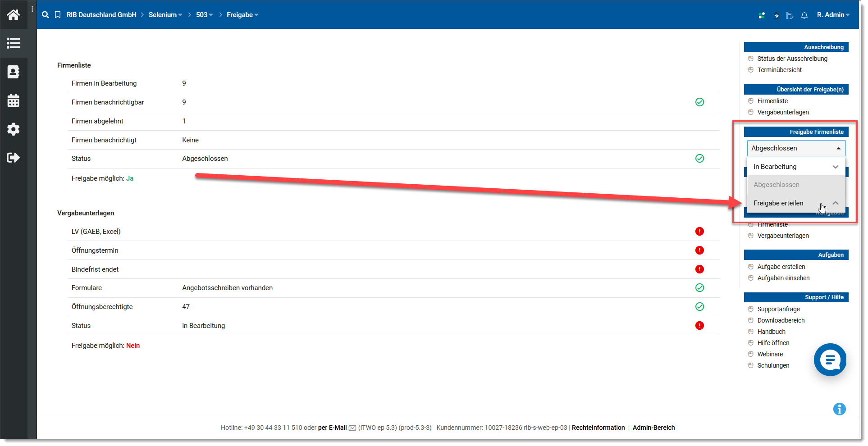Open Status der Ausschreibung link

[x=792, y=59]
